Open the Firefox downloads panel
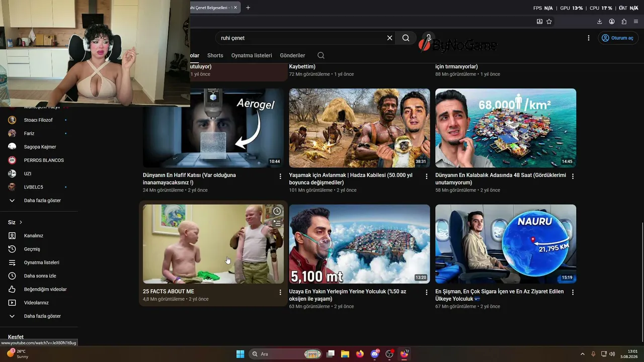 click(x=599, y=22)
